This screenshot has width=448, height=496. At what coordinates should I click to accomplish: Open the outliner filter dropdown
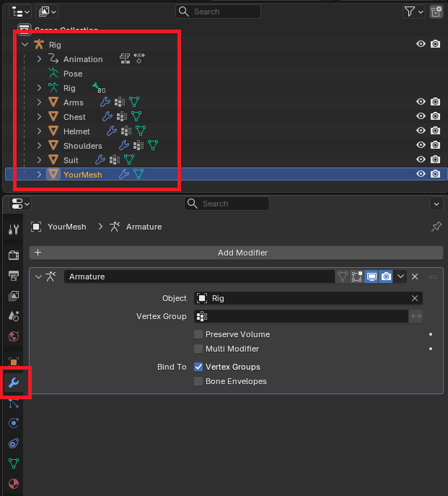click(x=413, y=12)
